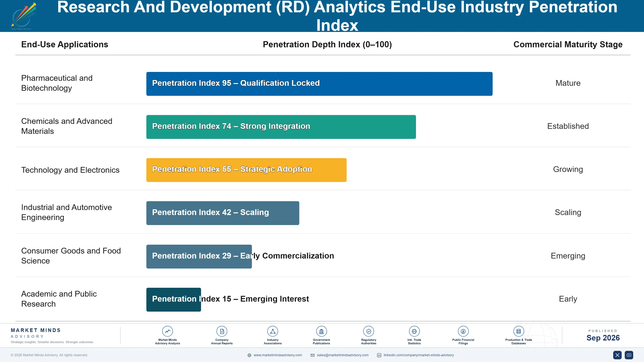Click the Strategic insights tagline text
The height and width of the screenshot is (362, 644).
click(52, 342)
